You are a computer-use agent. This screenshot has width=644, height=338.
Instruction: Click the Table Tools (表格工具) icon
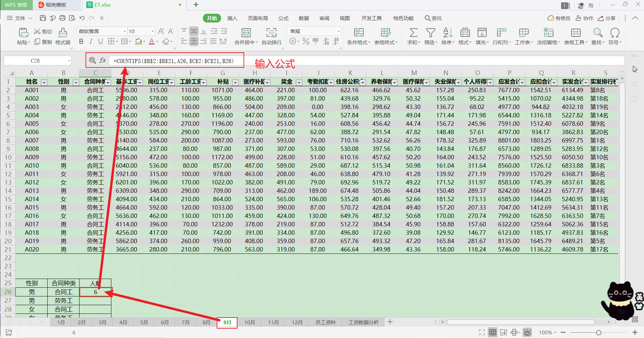point(576,33)
